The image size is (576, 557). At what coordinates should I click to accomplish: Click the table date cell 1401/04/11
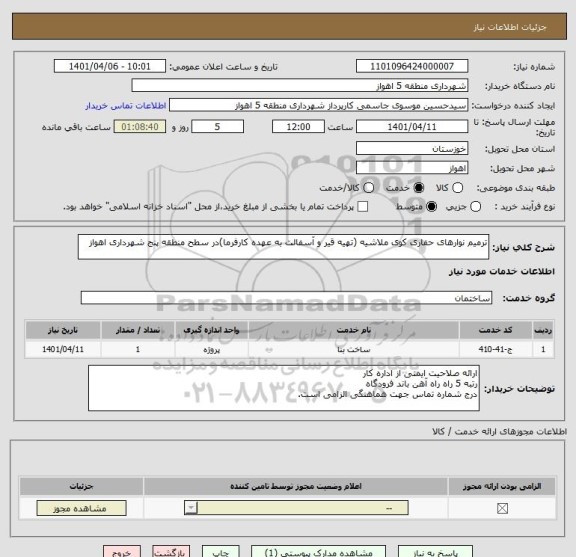[x=63, y=349]
